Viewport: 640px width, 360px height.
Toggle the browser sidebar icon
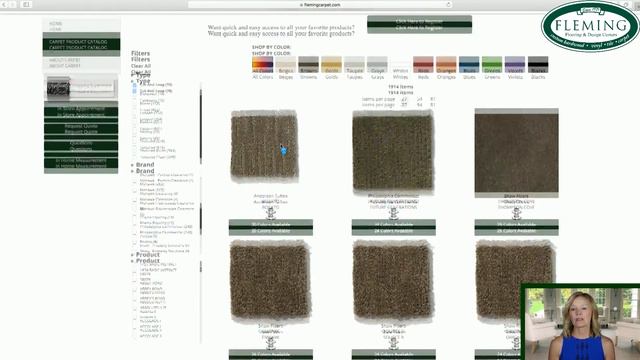26,4
